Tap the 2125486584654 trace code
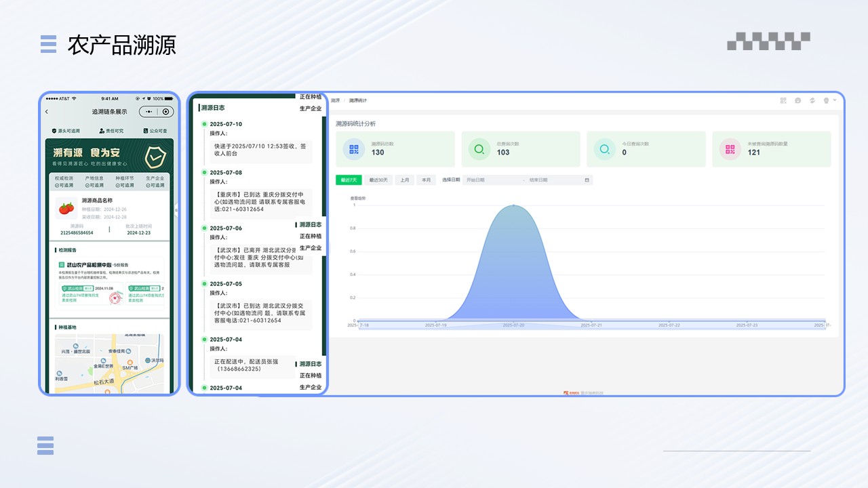868x488 pixels. [x=77, y=232]
